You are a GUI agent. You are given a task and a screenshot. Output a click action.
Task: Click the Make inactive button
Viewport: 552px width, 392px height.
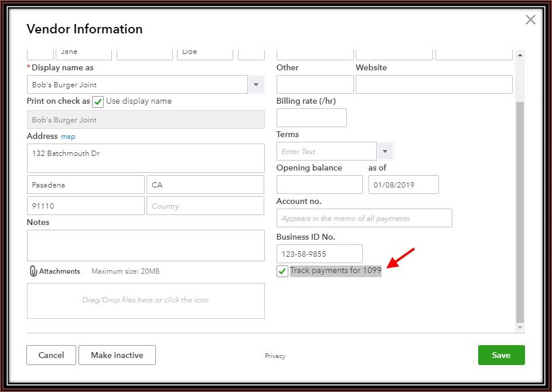(x=117, y=355)
